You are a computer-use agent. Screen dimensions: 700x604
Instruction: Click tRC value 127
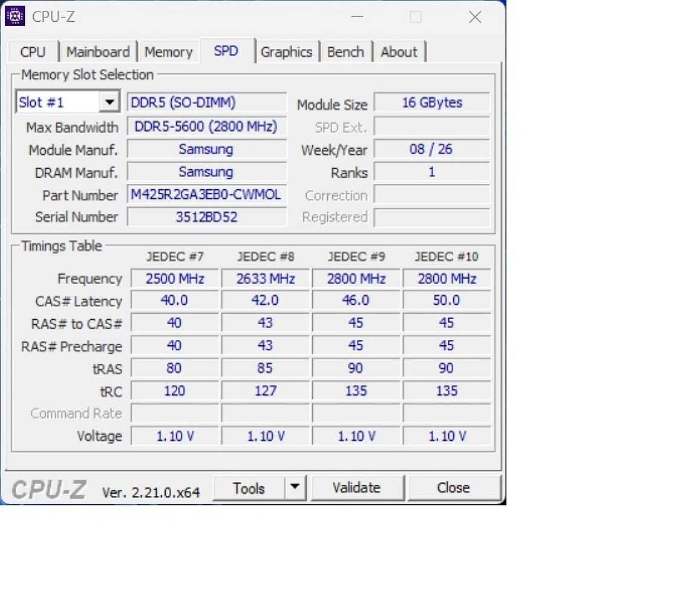(266, 391)
